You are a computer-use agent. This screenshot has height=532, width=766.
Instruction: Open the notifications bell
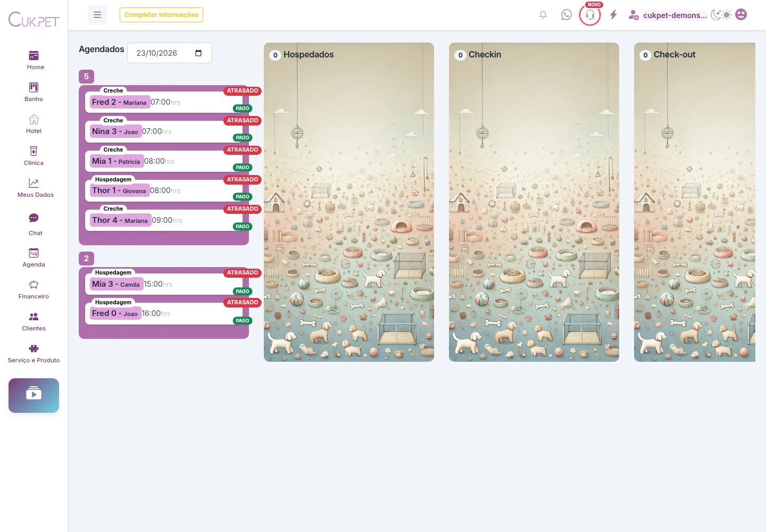point(543,15)
